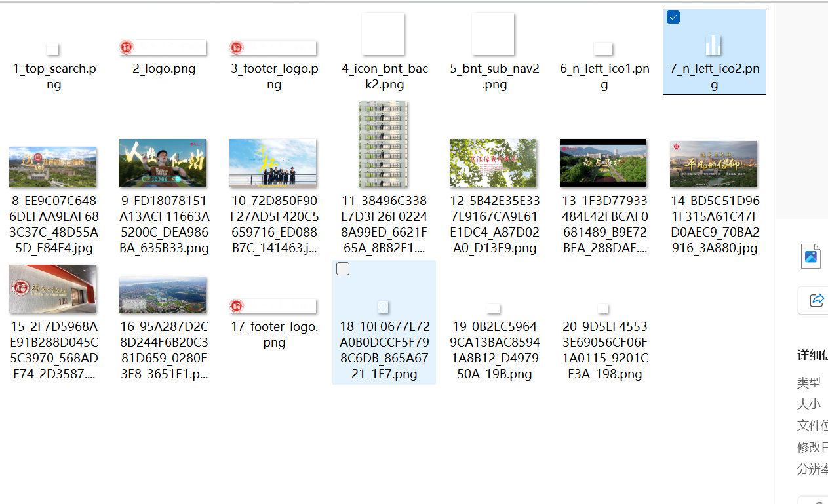Select the 10_72D850F90 graduates thumbnail

tap(273, 163)
